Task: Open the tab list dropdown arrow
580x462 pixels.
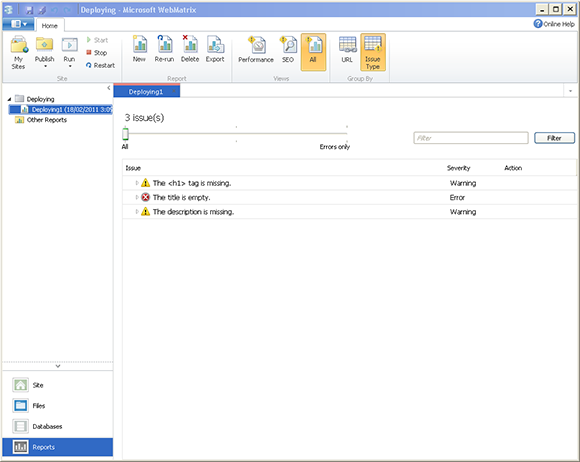Action: [570, 91]
